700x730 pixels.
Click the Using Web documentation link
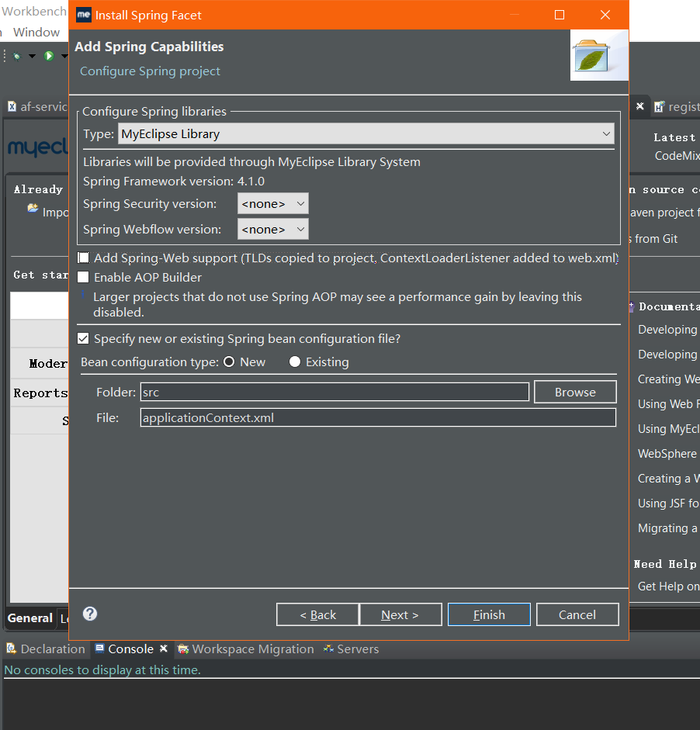pyautogui.click(x=668, y=403)
